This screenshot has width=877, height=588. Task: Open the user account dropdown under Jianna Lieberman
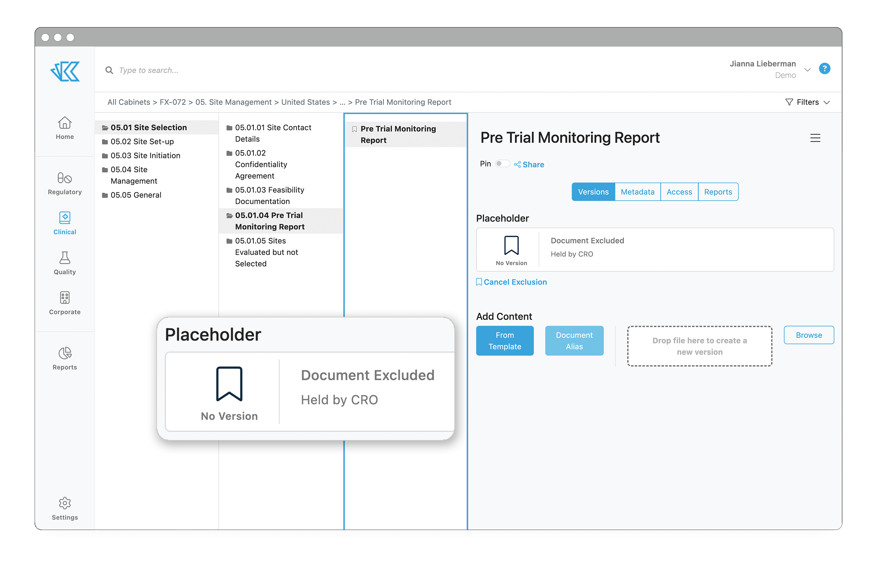pyautogui.click(x=807, y=69)
